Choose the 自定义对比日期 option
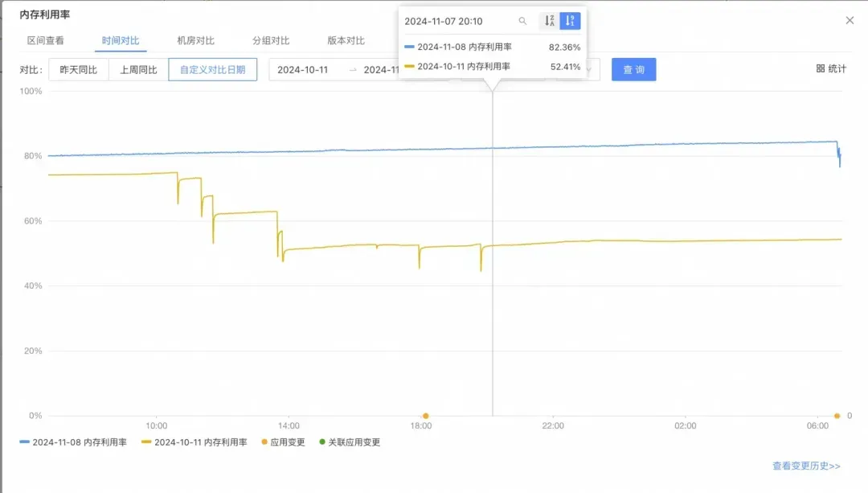Screen dimensions: 868x493 pos(212,70)
